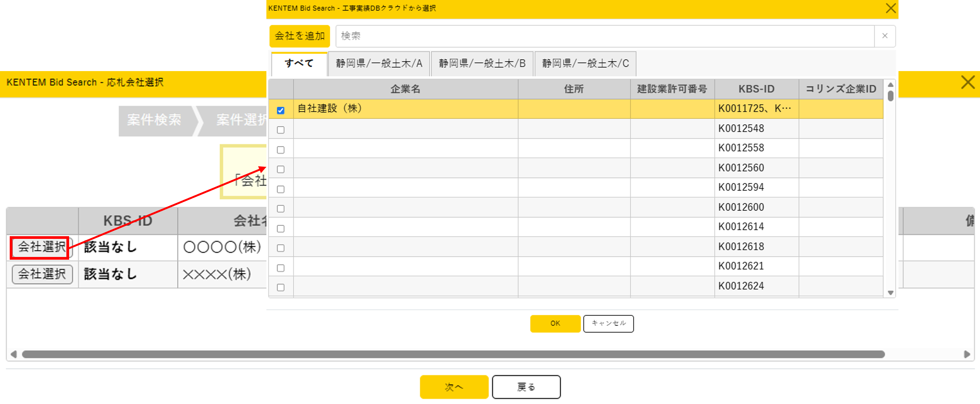Check the K0012600 row checkbox
Image resolution: width=980 pixels, height=404 pixels.
(280, 209)
